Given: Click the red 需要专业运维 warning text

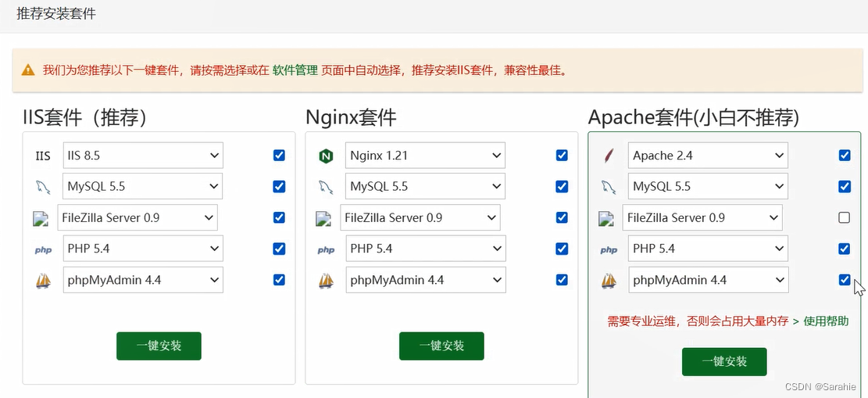Looking at the screenshot, I should click(x=698, y=321).
